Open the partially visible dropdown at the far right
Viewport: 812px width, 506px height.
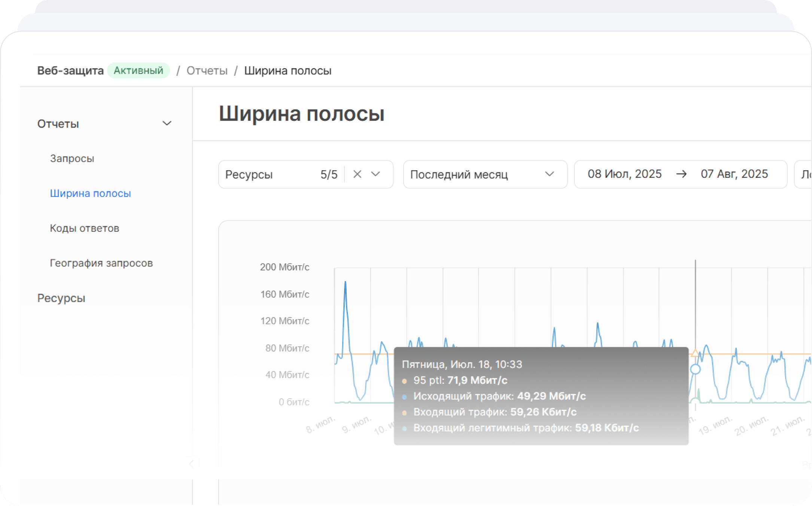(x=805, y=174)
